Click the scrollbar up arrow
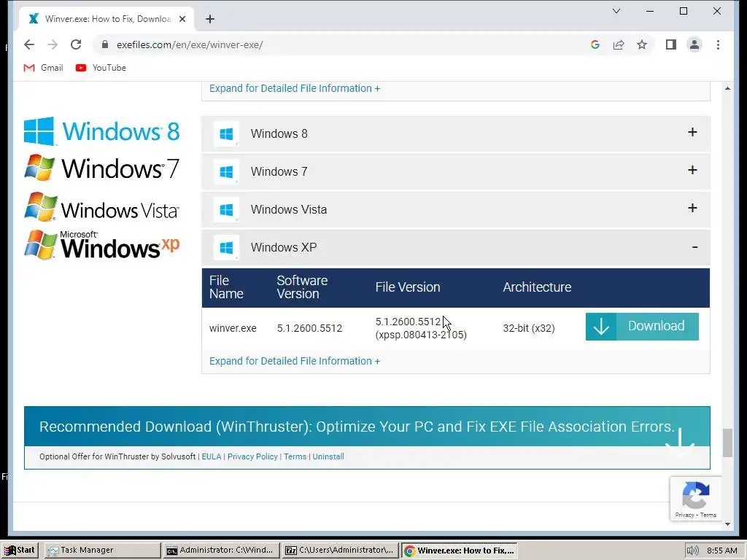The image size is (747, 560). [727, 88]
